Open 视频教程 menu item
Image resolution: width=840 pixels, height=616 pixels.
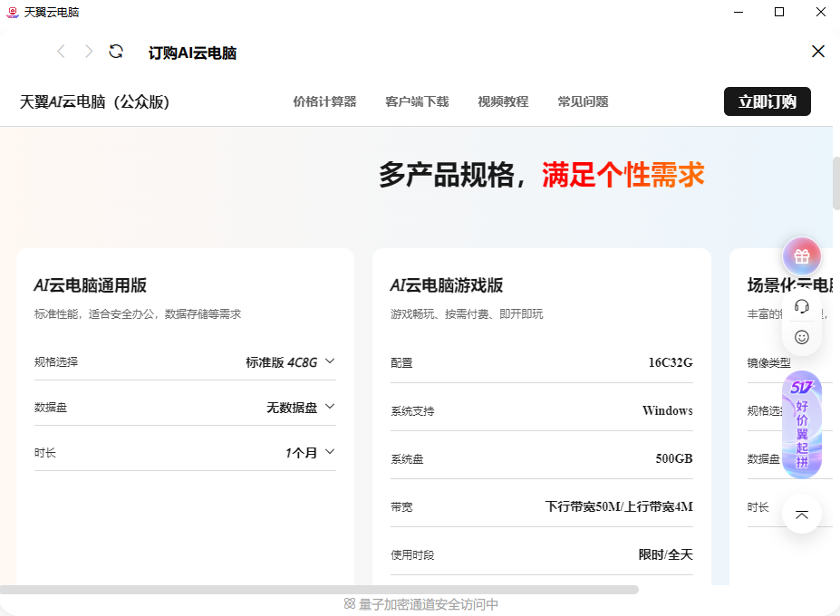(x=503, y=101)
